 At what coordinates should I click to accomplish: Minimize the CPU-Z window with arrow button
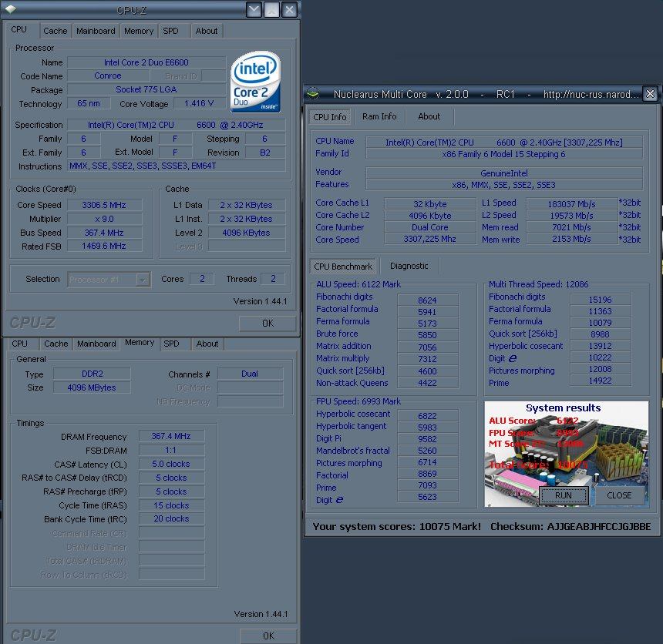[254, 9]
